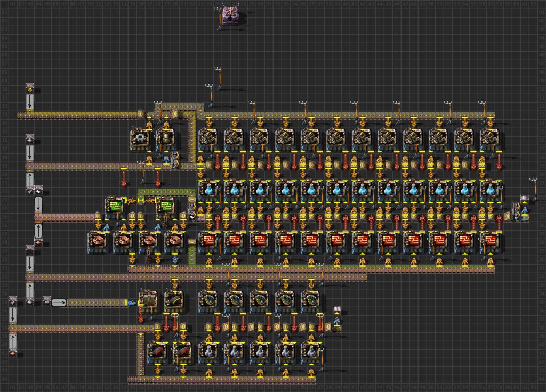Click the leftmost copper cable assembler
The image size is (546, 392).
click(x=98, y=241)
